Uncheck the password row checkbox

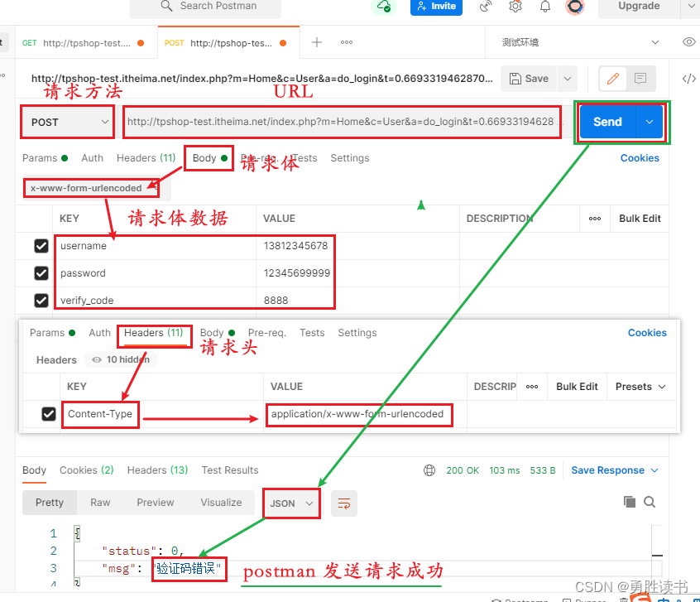coord(41,273)
